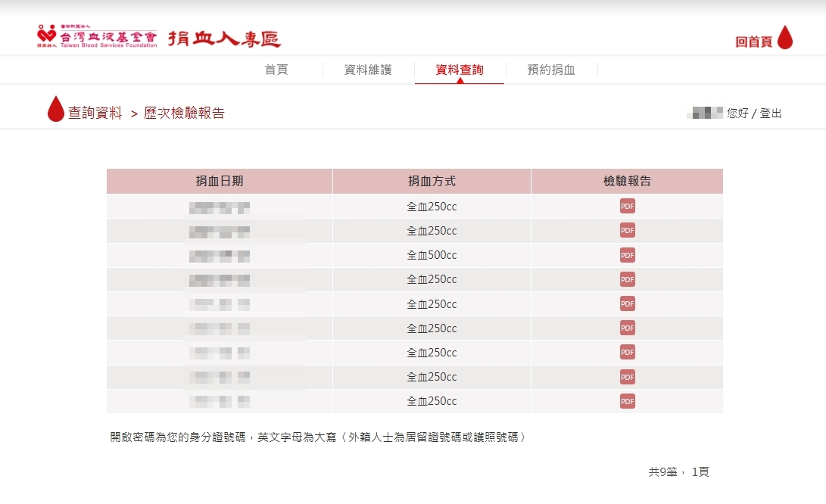Open PDF report in first table row
This screenshot has height=504, width=826.
[x=627, y=207]
